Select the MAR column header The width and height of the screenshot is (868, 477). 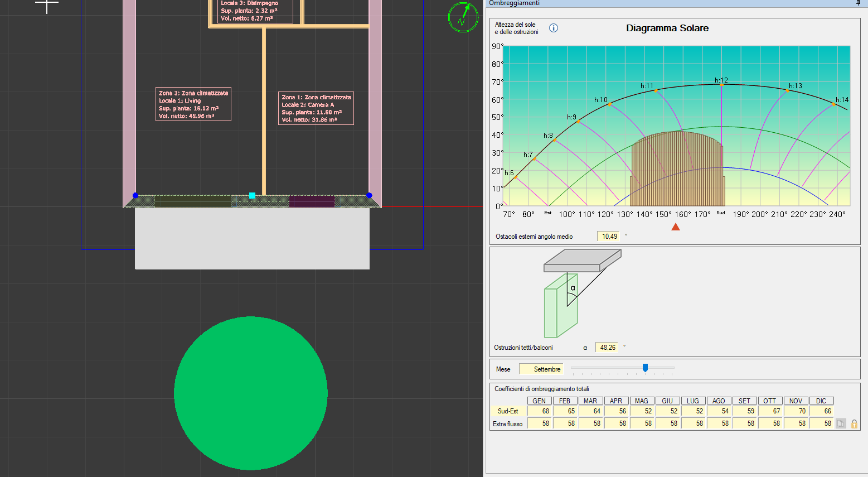pyautogui.click(x=591, y=401)
